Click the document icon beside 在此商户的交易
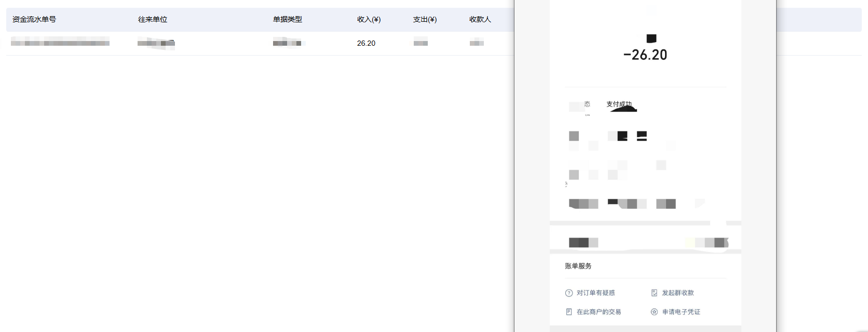Viewport: 868px width, 332px height. coord(569,312)
